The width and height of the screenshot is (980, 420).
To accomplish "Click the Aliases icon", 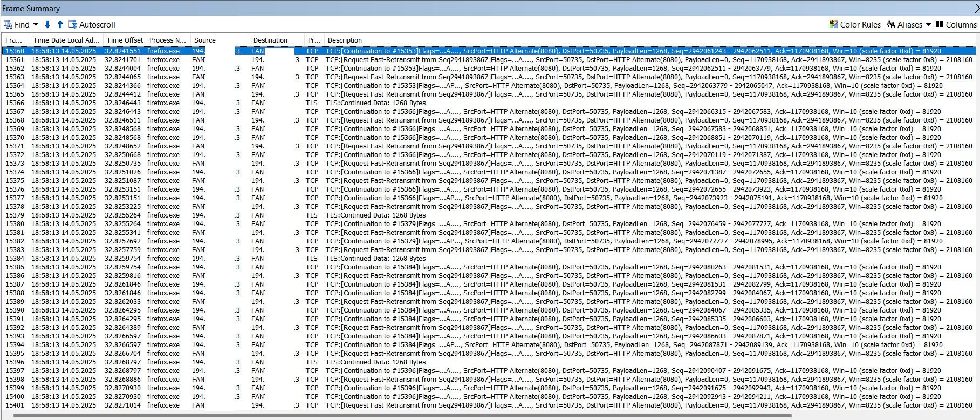I will click(891, 24).
